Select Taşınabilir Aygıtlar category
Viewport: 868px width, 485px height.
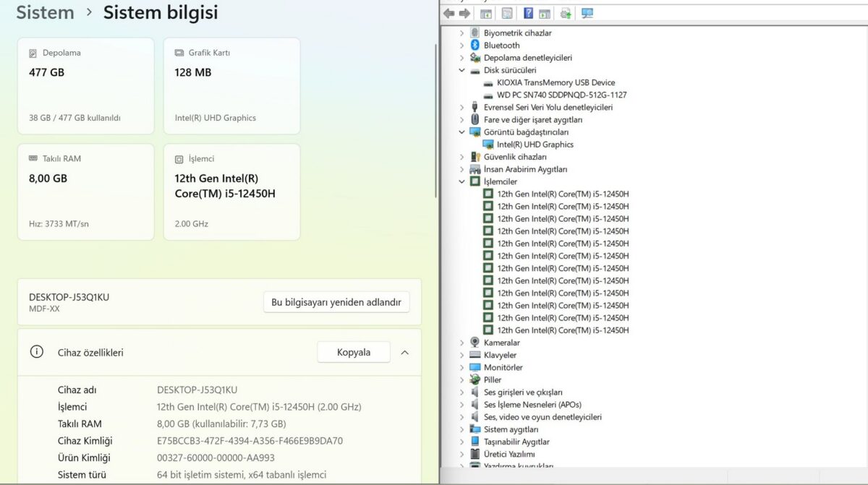click(516, 442)
